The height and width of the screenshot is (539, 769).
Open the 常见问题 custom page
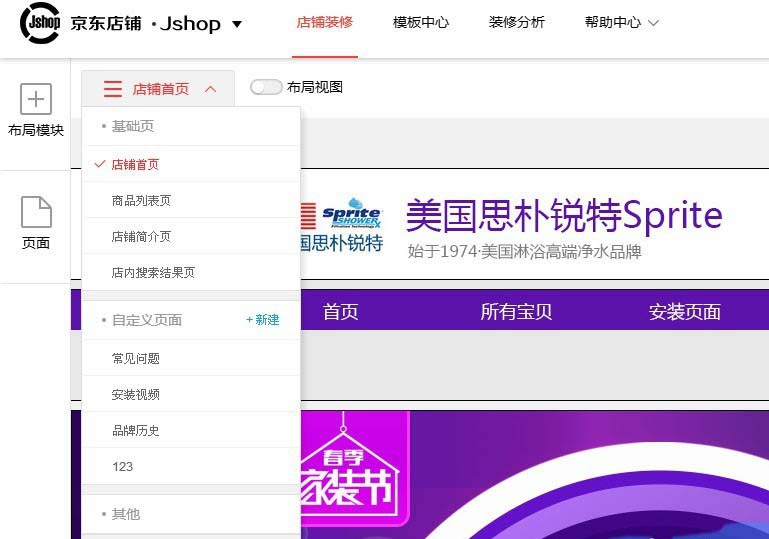pos(191,359)
